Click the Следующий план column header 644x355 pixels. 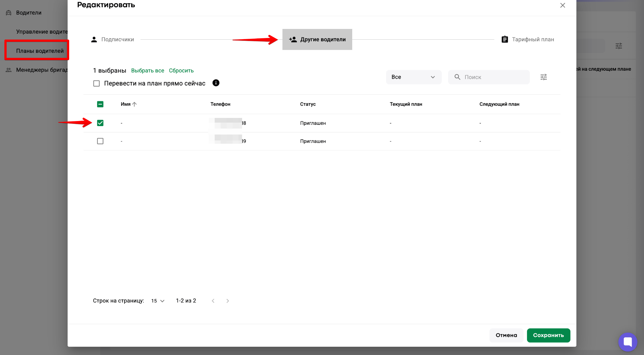point(499,104)
